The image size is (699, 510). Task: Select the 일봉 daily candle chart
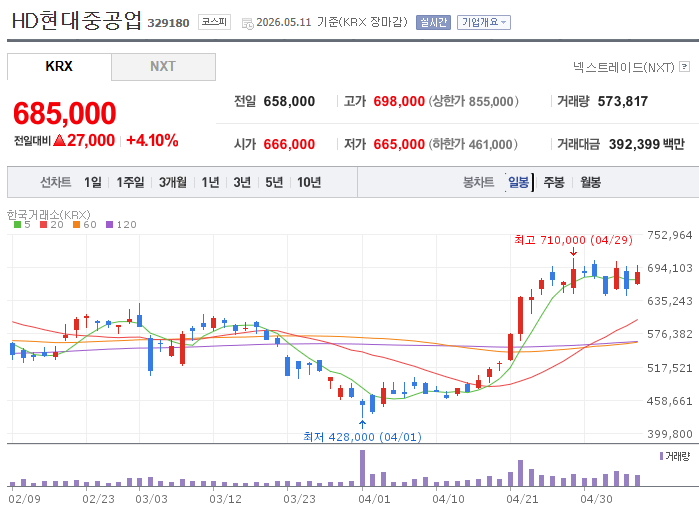tap(518, 182)
